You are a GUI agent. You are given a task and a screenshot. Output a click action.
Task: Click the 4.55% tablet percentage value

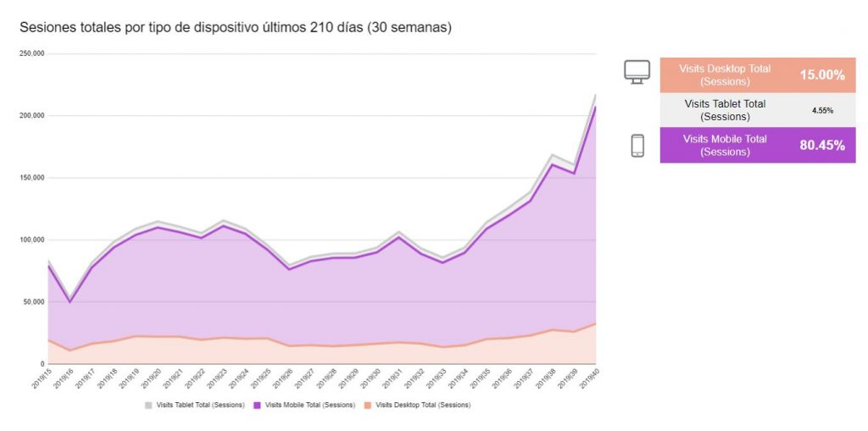[822, 111]
